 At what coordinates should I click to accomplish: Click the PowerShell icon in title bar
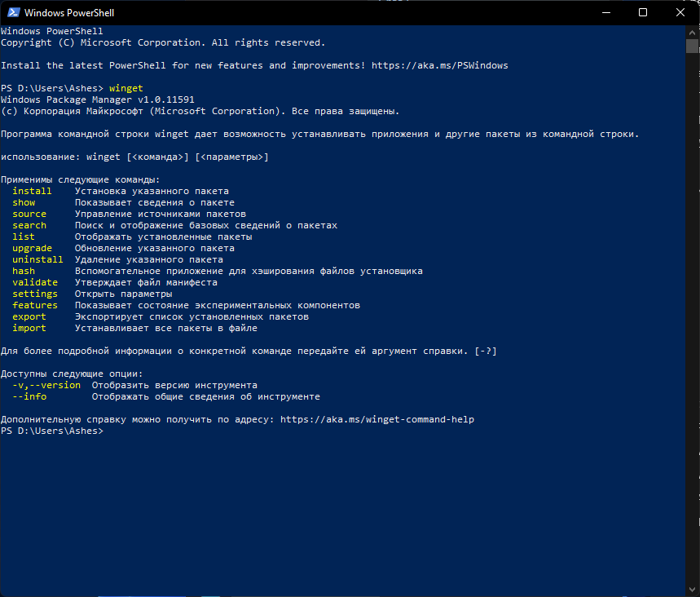[13, 12]
